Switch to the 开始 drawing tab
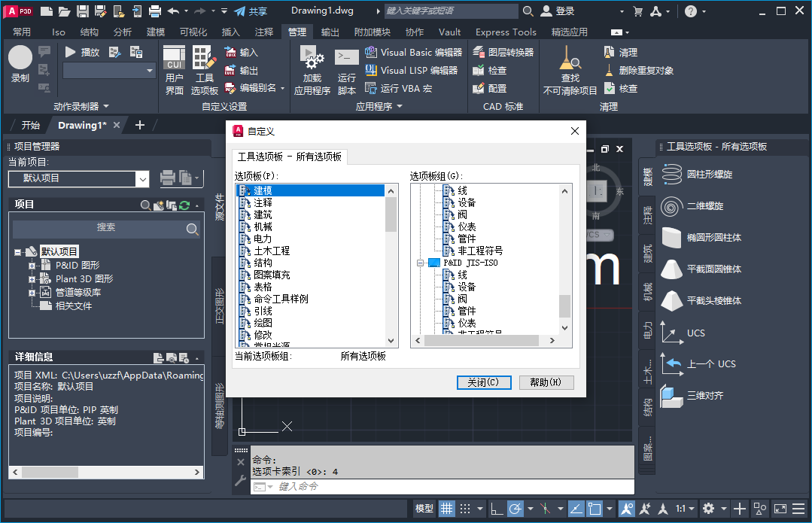 [29, 125]
